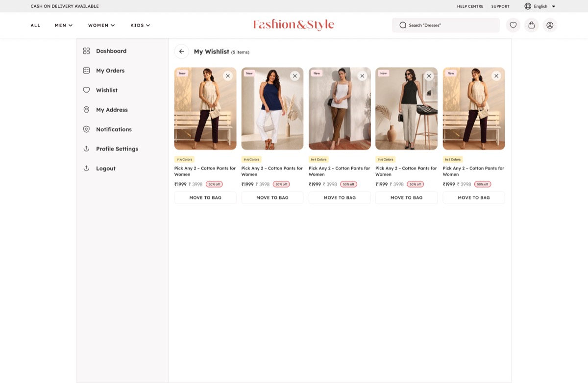
Task: Click English language label
Action: (540, 6)
